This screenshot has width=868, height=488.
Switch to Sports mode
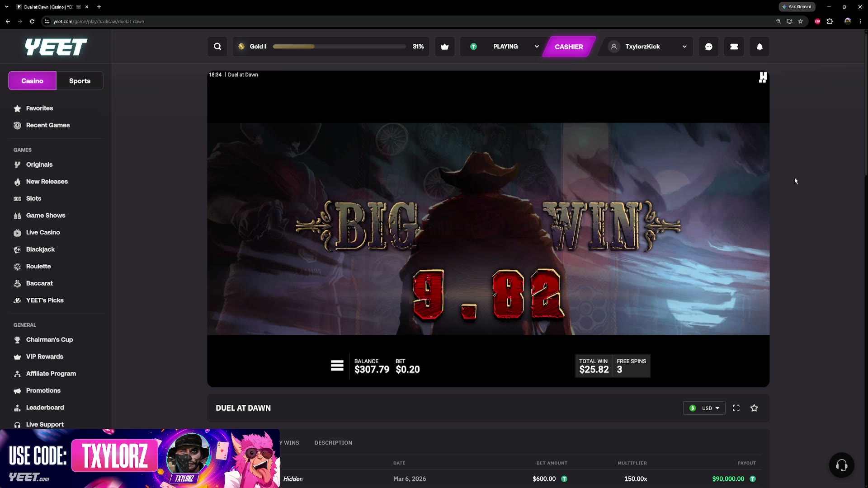tap(80, 81)
